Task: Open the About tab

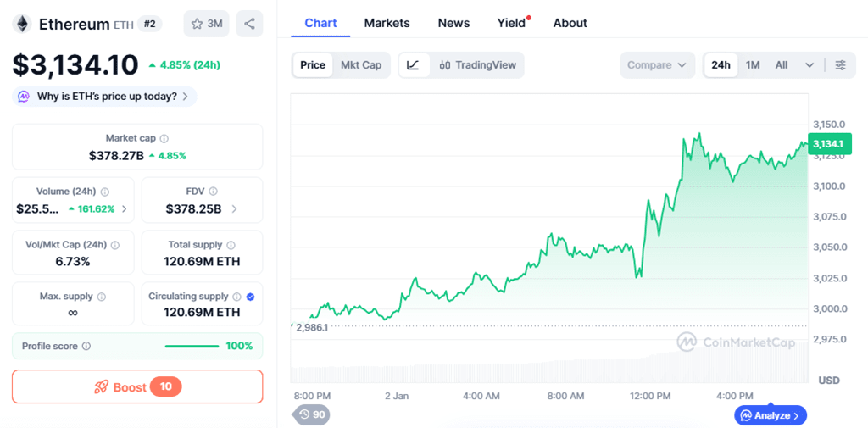Action: 570,23
